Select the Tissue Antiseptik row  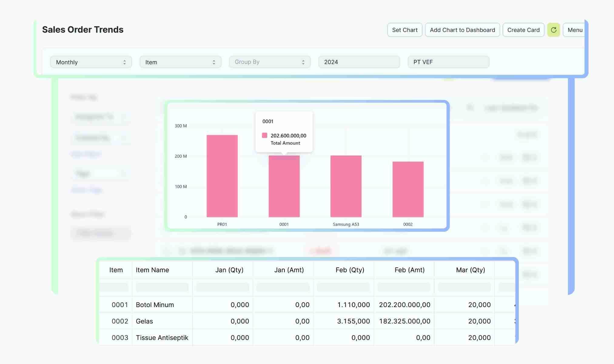162,337
